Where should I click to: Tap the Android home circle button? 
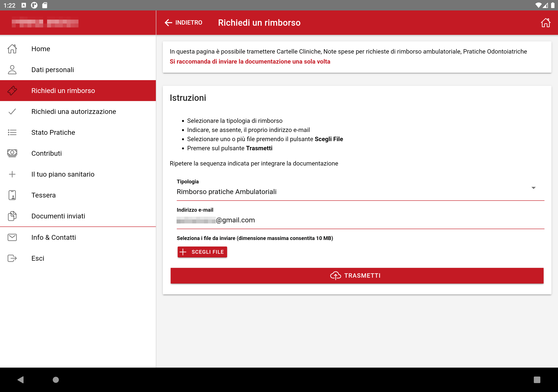coord(56,380)
